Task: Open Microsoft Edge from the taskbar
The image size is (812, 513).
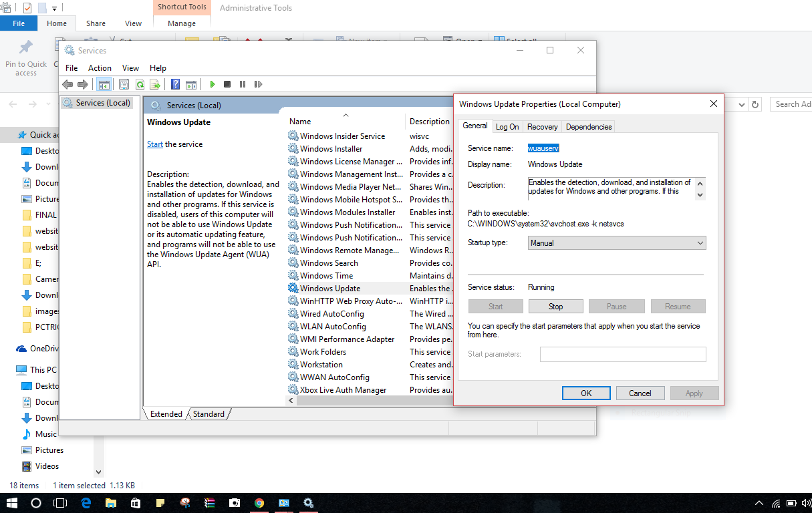Action: [x=86, y=503]
